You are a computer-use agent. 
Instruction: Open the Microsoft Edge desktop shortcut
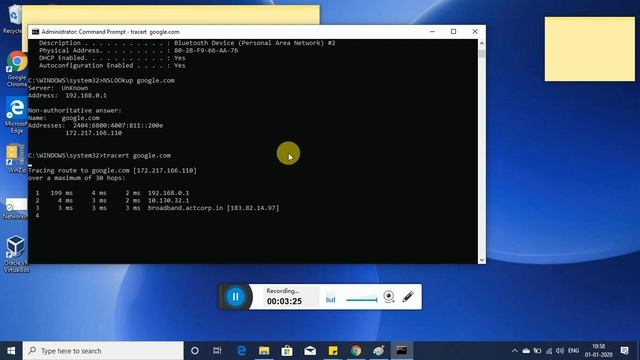pyautogui.click(x=16, y=116)
